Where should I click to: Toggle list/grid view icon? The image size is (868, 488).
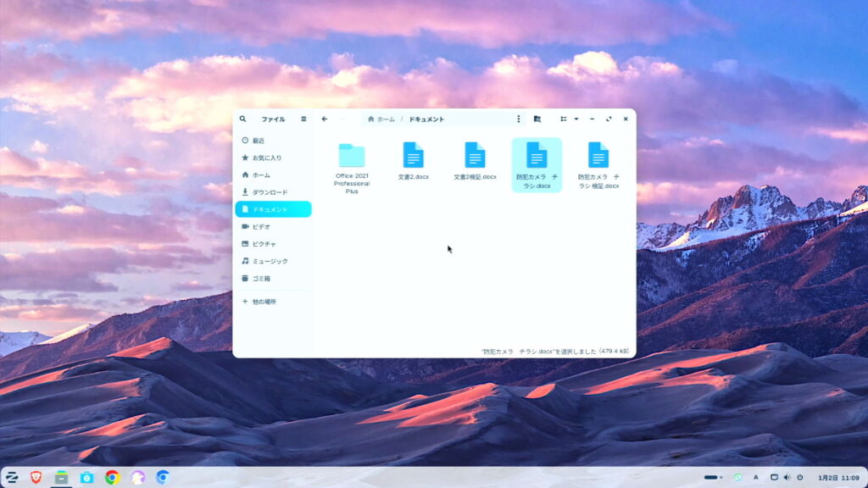tap(564, 119)
